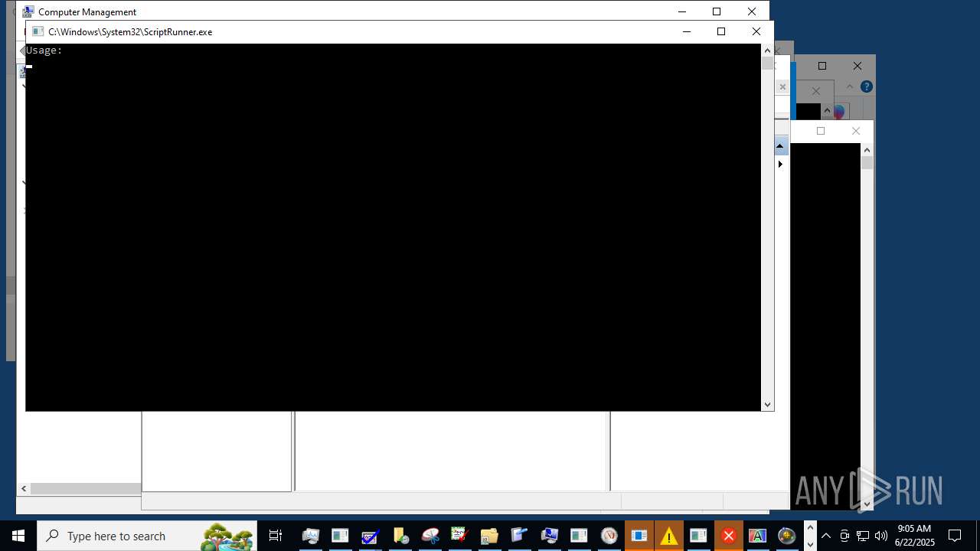Maximize the ScriptRunner.exe window

pos(720,31)
